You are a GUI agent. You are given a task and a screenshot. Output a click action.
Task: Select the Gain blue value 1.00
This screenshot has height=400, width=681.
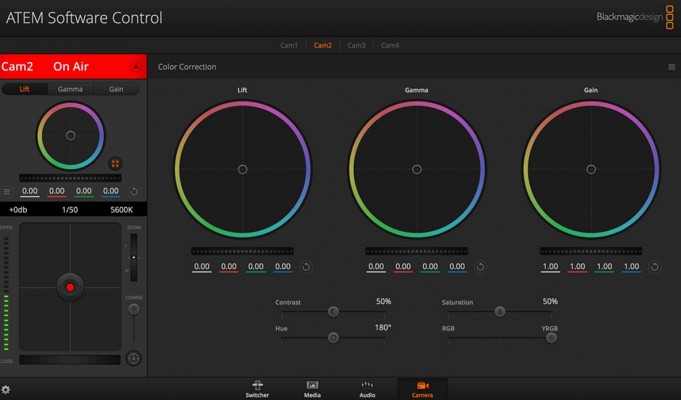click(x=631, y=267)
